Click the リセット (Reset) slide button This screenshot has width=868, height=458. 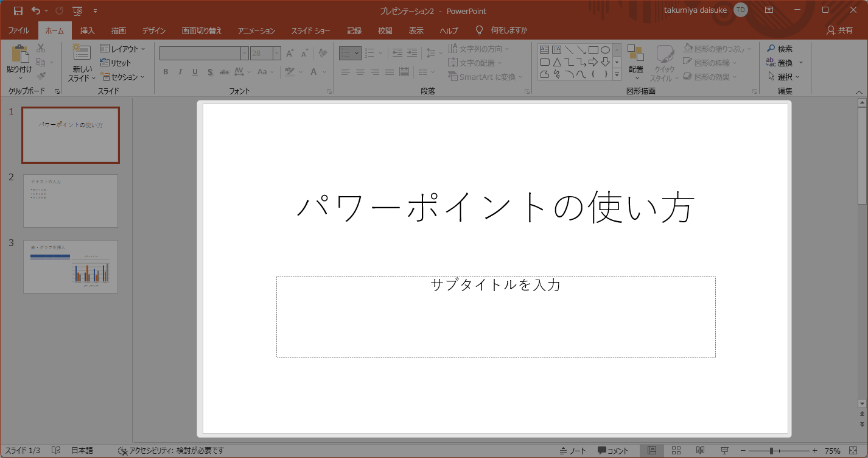(x=116, y=63)
